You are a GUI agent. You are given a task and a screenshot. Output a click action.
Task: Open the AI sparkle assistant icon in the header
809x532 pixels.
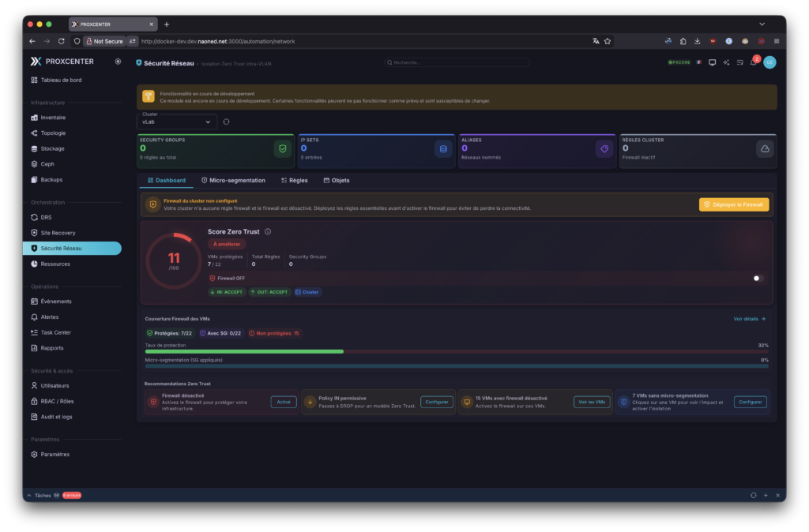[726, 62]
